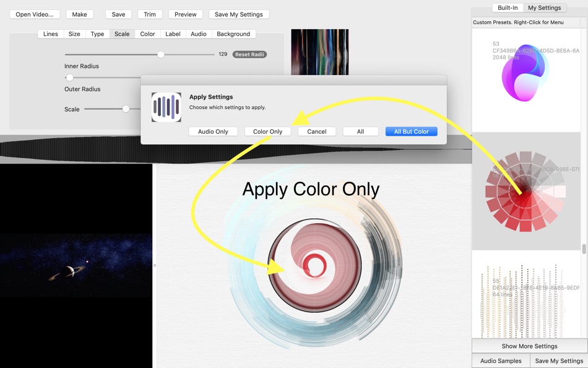The height and width of the screenshot is (368, 588).
Task: Select the Scale tab
Action: 122,34
